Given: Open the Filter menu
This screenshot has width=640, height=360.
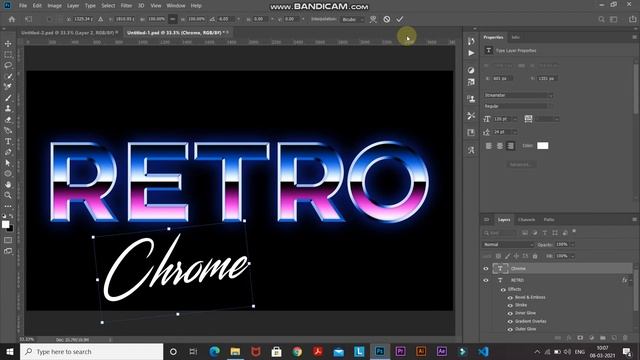Looking at the screenshot, I should [x=126, y=6].
